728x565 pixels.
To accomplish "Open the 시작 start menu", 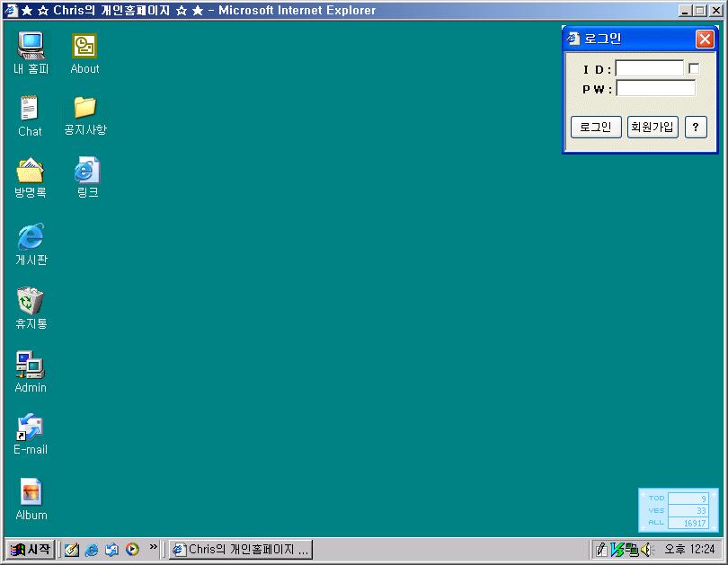I will 30,550.
